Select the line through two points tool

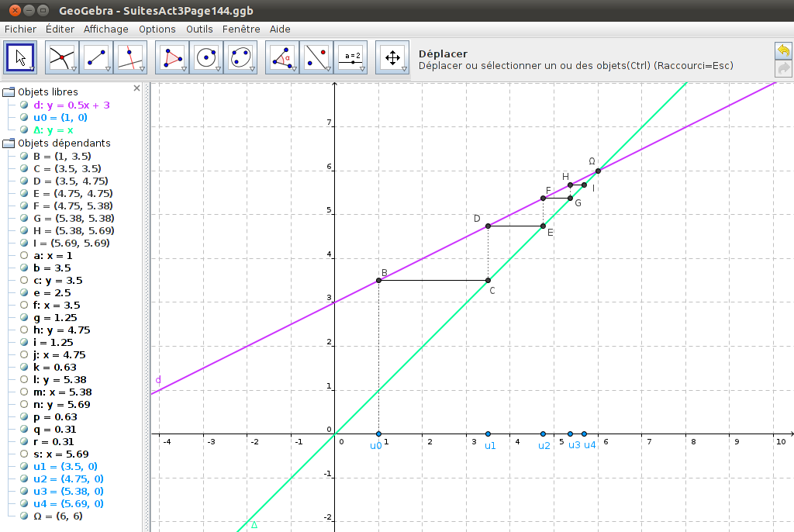(95, 57)
